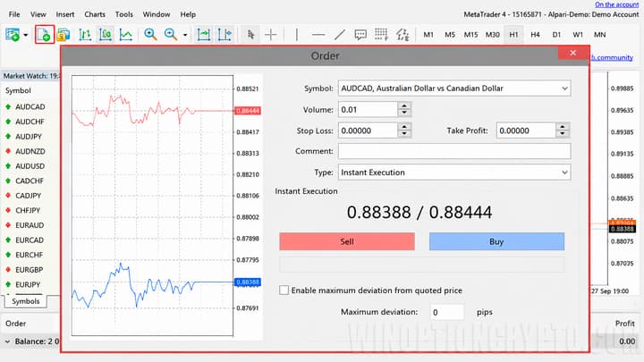Image resolution: width=644 pixels, height=362 pixels.
Task: Select the grid pattern drawing tool
Action: (x=381, y=35)
